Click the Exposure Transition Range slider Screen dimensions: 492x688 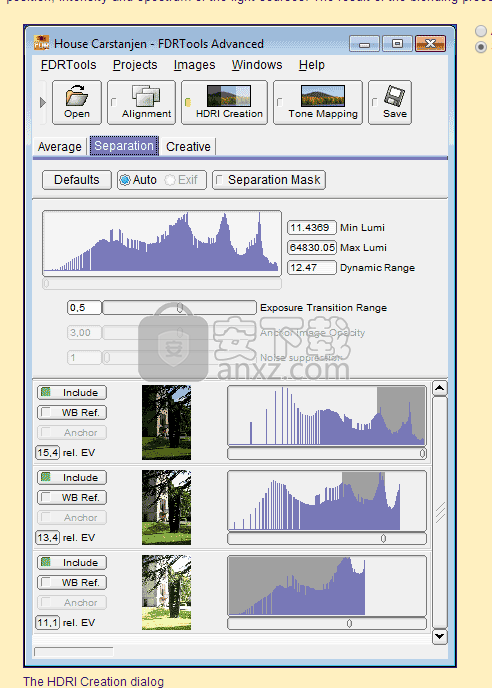179,308
